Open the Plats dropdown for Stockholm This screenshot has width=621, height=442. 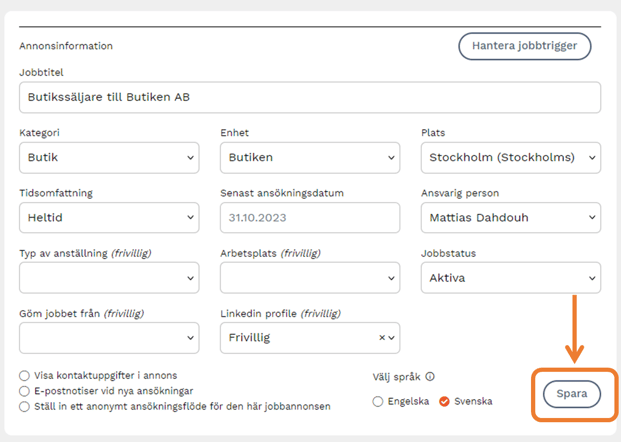point(510,157)
